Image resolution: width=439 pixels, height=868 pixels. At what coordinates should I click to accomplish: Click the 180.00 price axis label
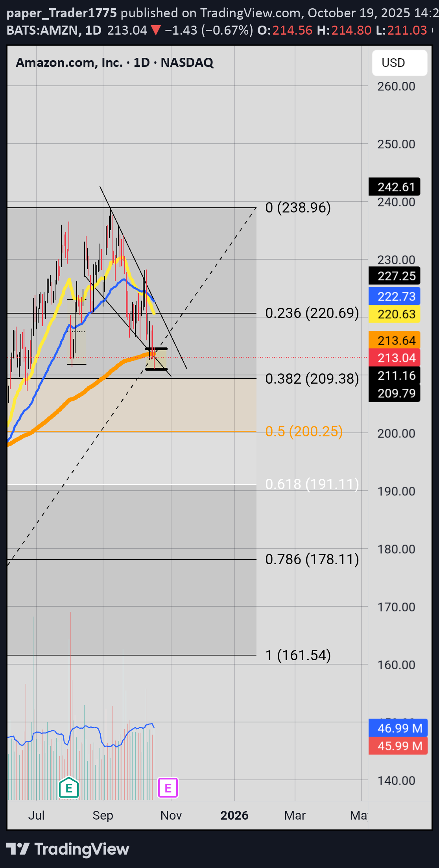click(396, 549)
